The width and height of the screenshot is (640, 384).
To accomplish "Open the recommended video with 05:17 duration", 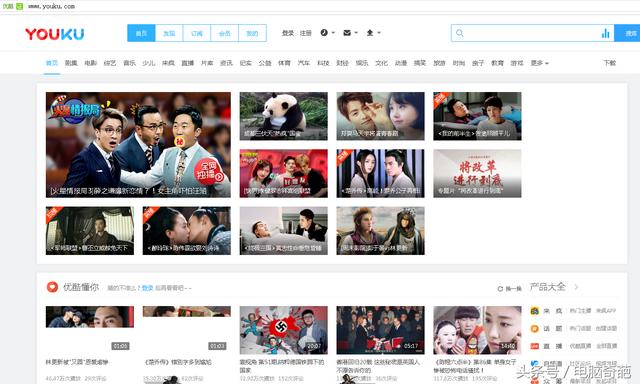I will [x=380, y=330].
